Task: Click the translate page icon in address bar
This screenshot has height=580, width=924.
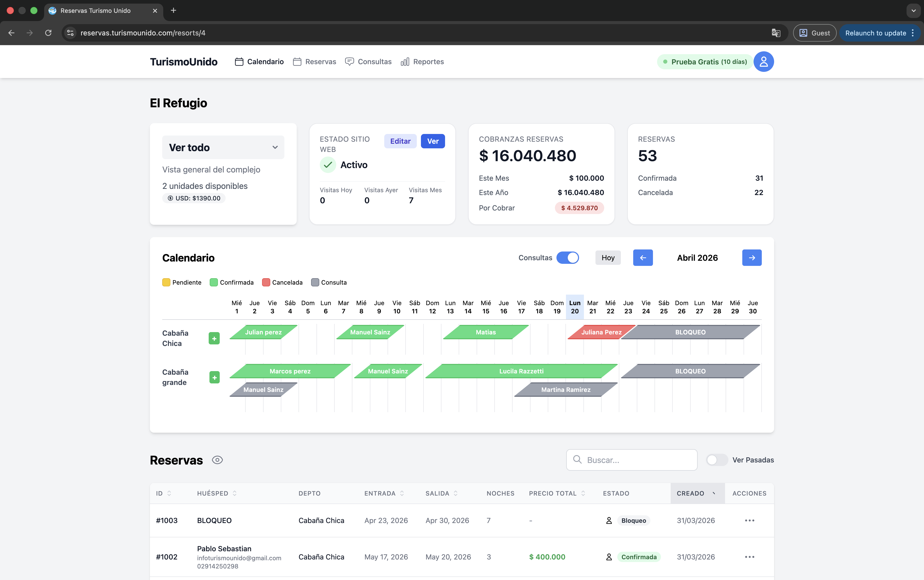Action: [x=776, y=33]
